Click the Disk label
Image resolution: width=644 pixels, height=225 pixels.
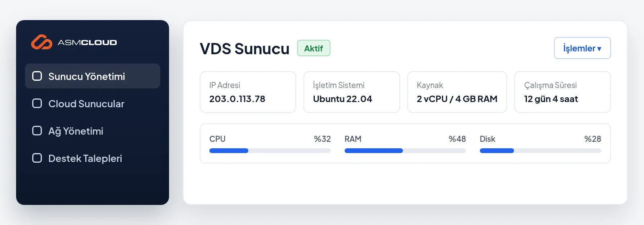click(487, 139)
